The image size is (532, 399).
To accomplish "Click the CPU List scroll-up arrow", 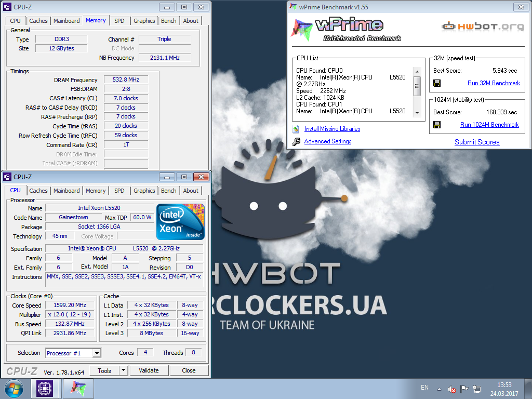I will (417, 71).
